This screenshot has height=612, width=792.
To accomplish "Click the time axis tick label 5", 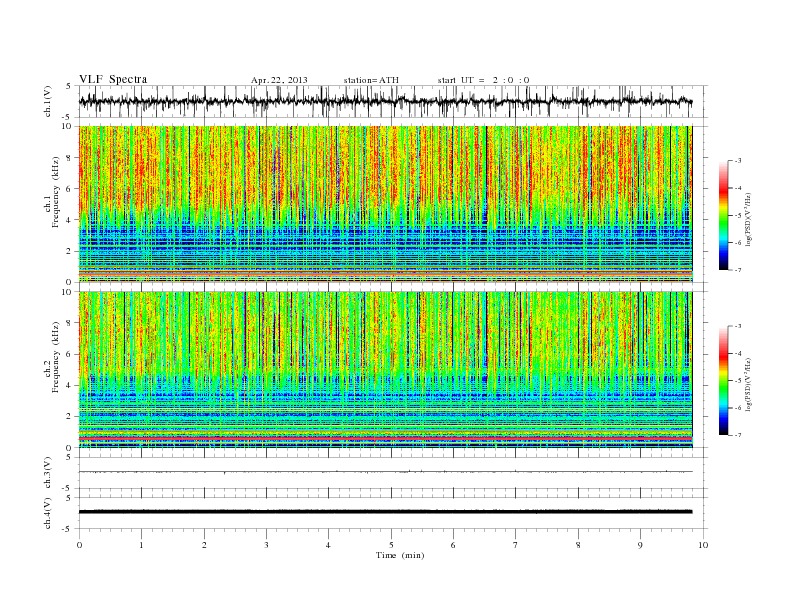I will pyautogui.click(x=391, y=545).
